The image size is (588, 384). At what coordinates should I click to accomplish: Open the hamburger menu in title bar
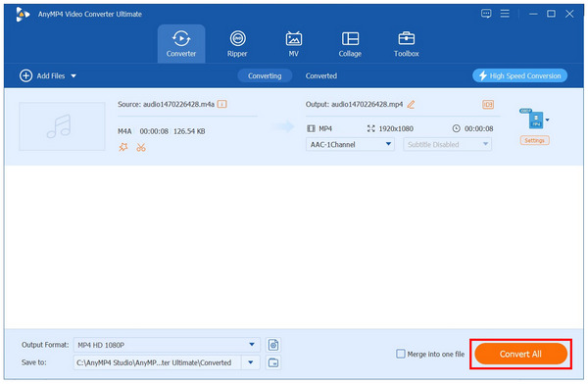(505, 14)
